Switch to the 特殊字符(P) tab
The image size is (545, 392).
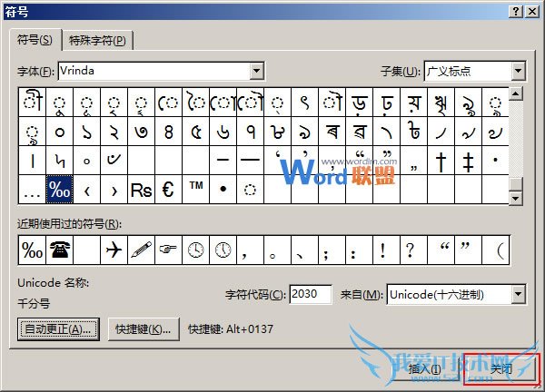coord(97,41)
